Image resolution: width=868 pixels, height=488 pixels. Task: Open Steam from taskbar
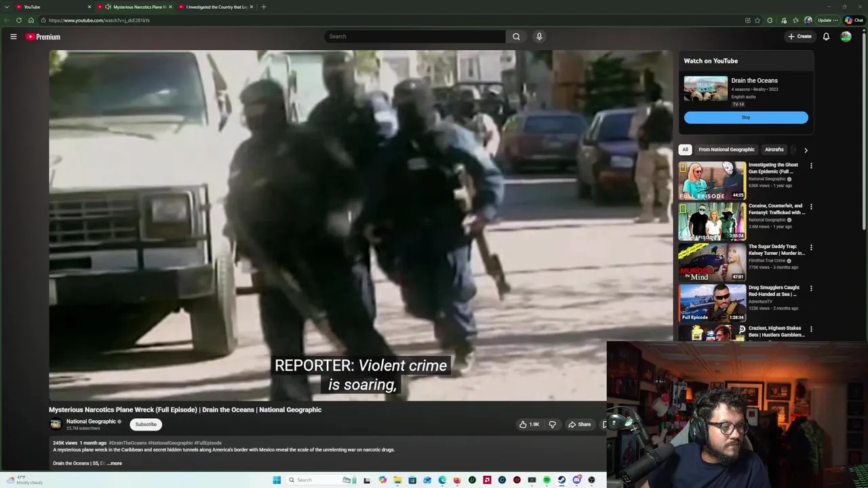point(561,480)
